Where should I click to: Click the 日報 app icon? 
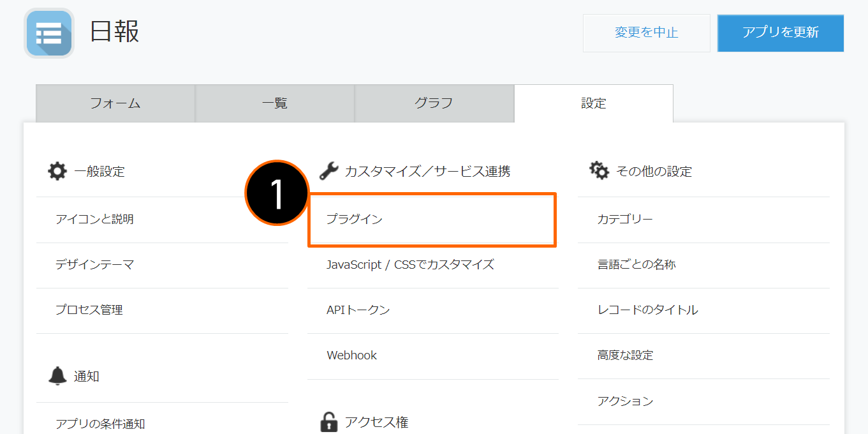click(x=49, y=33)
